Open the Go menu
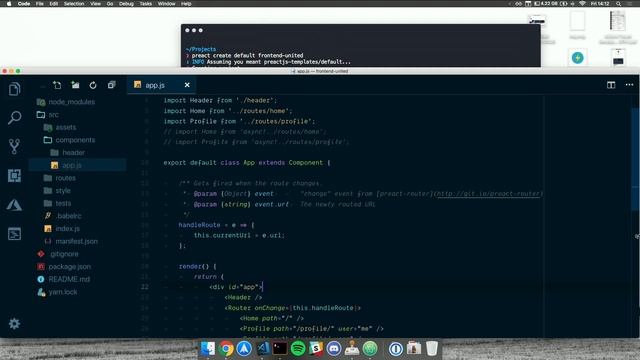 pos(110,4)
